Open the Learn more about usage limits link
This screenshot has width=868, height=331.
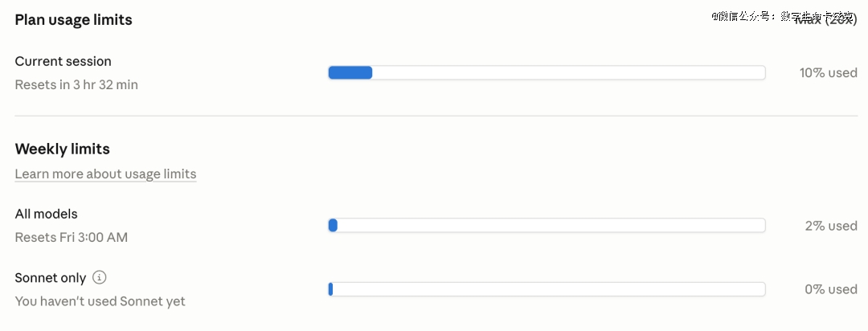pos(105,174)
